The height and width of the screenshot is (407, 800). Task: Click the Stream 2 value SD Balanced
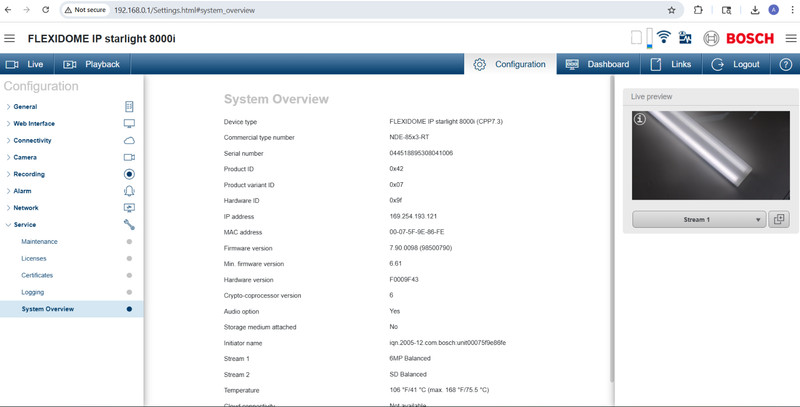408,374
